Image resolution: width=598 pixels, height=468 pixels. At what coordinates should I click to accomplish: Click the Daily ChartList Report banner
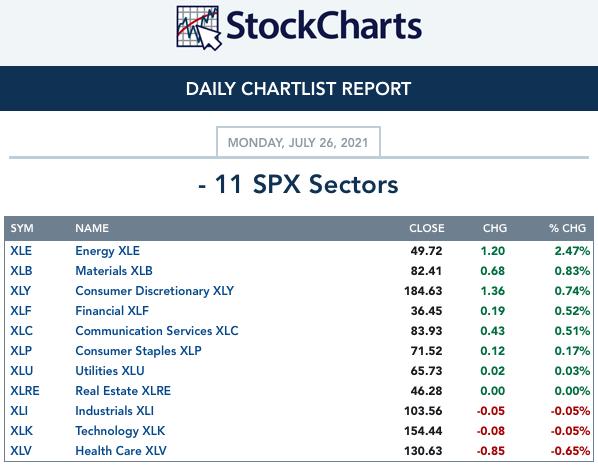click(299, 88)
